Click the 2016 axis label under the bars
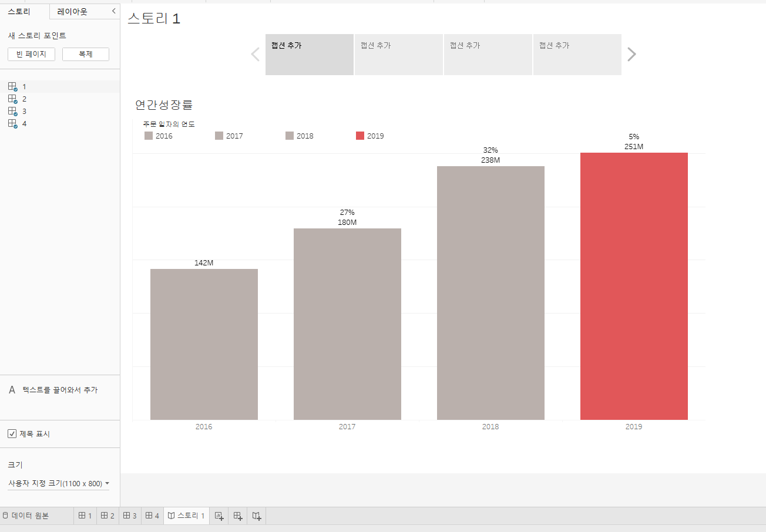 204,427
